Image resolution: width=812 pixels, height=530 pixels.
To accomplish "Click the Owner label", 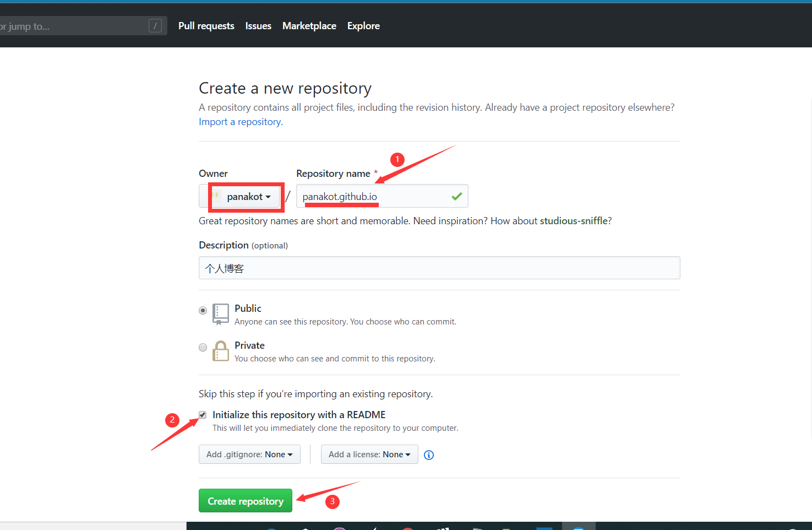I will tap(213, 174).
